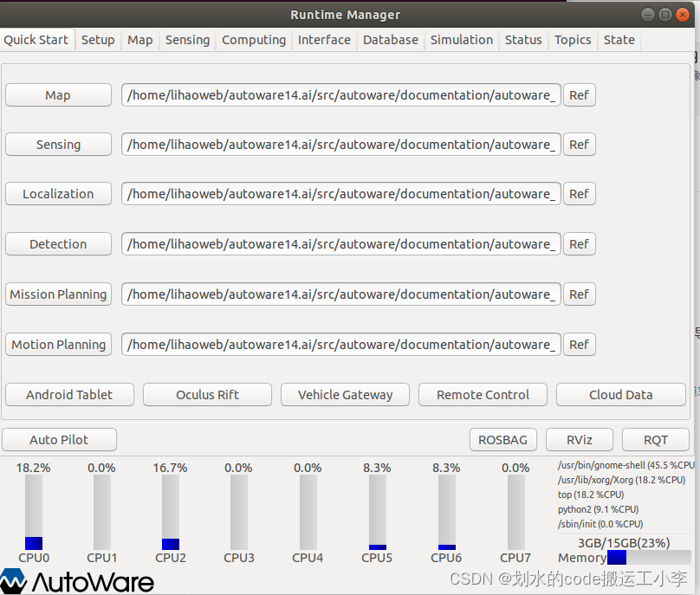Open the Setup tab
The height and width of the screenshot is (595, 700).
click(x=98, y=40)
